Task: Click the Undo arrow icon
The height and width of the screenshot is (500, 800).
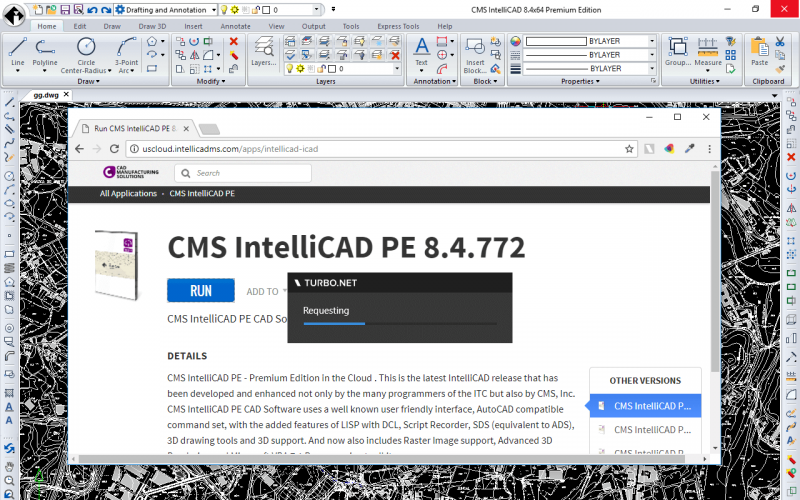Action: click(92, 9)
